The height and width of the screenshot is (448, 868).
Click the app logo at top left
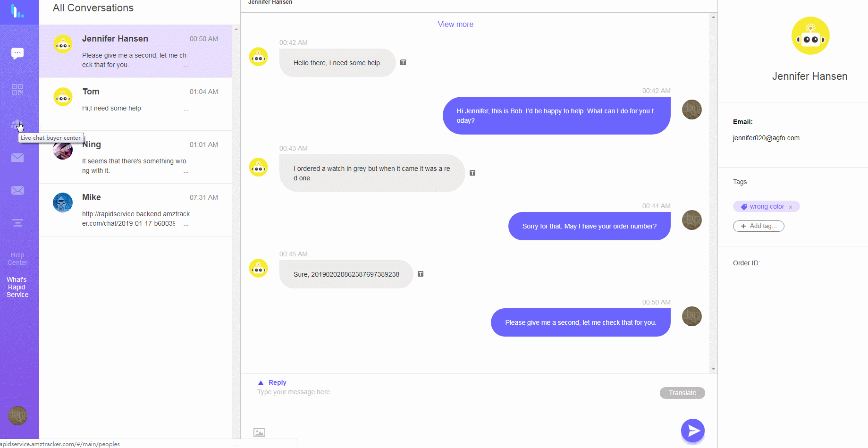click(x=19, y=11)
